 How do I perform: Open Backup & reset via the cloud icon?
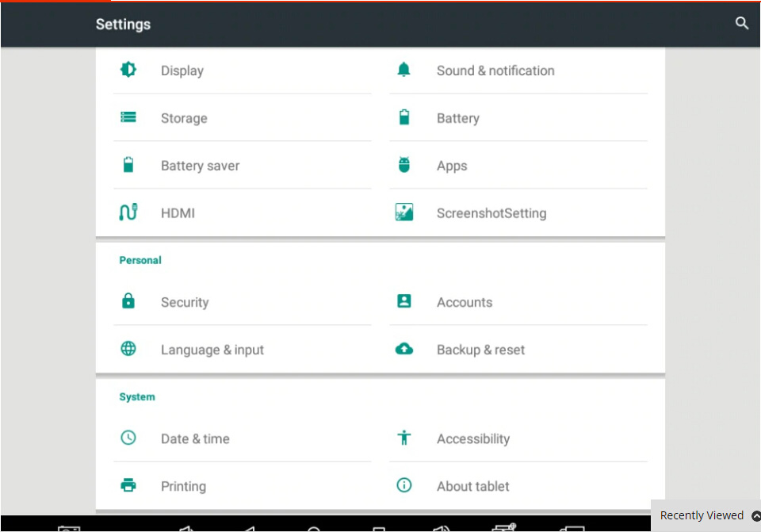coord(403,349)
